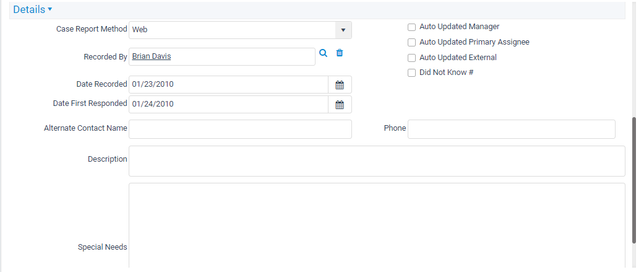Check Auto Updated Primary Assignee
The height and width of the screenshot is (272, 644).
coord(411,42)
